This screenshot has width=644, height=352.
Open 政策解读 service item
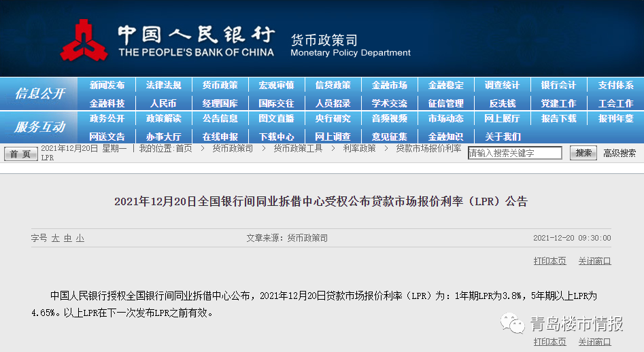pos(163,118)
